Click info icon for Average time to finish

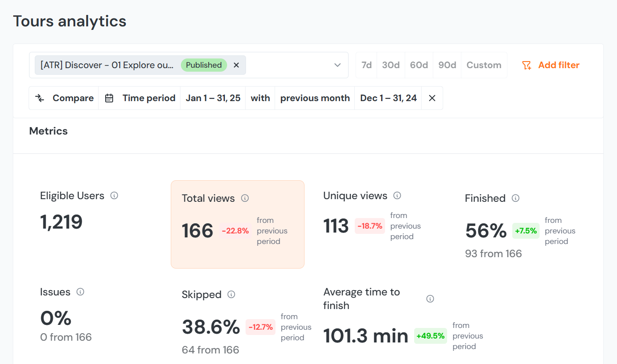pos(430,299)
